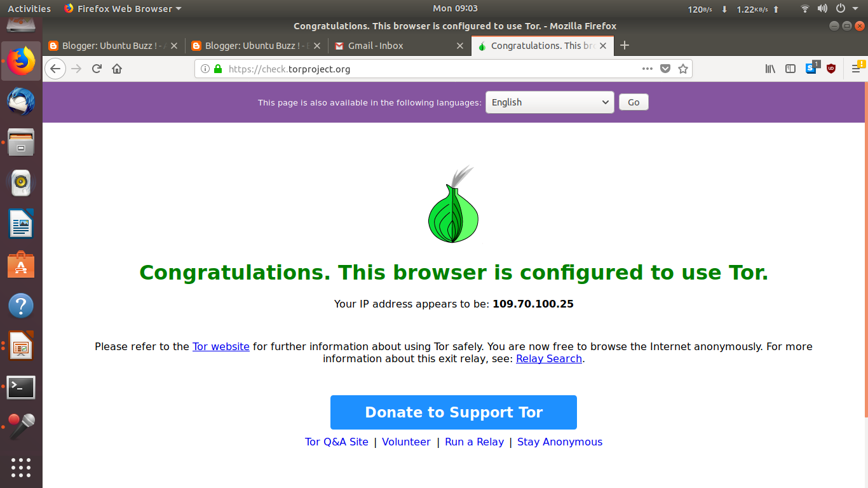The width and height of the screenshot is (868, 488).
Task: Open the uBlock Origin shield icon
Action: pos(831,69)
